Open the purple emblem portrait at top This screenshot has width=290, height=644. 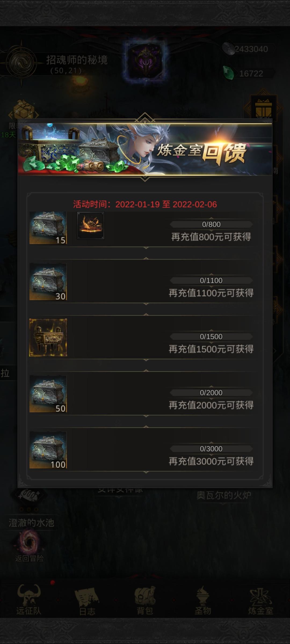(x=145, y=60)
